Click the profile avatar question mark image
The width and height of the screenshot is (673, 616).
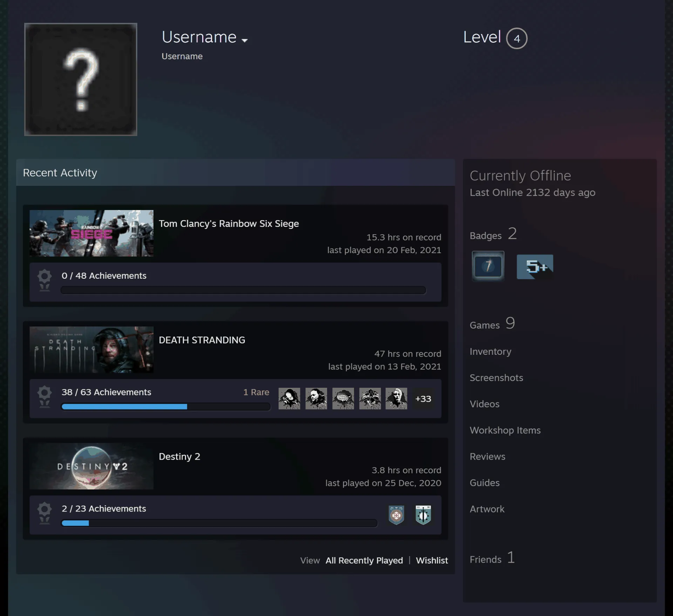[x=81, y=79]
